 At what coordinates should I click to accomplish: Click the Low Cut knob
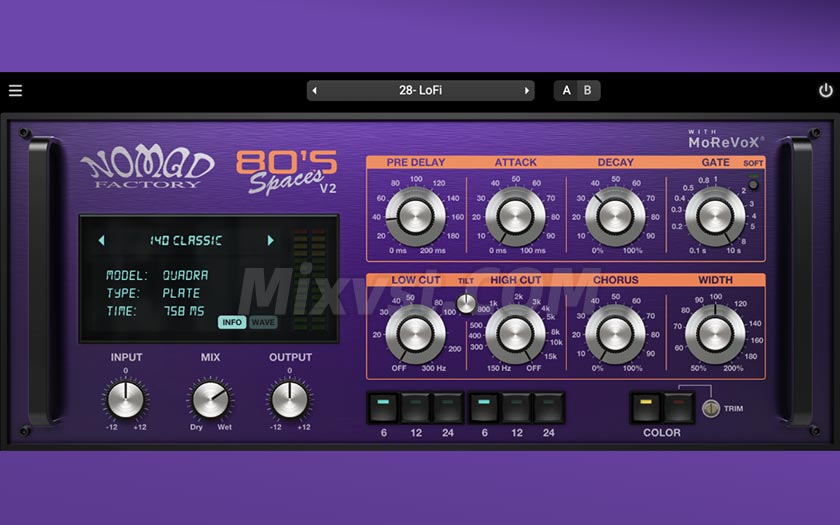pos(415,334)
